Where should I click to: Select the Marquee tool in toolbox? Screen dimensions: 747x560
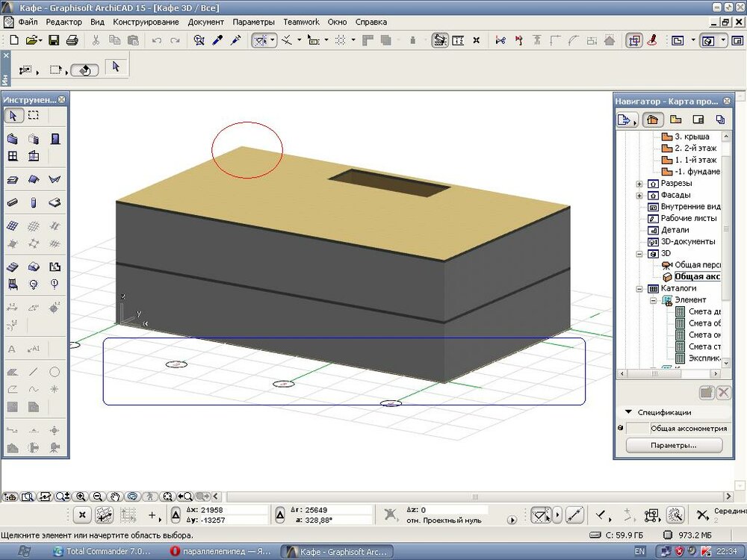(x=34, y=115)
